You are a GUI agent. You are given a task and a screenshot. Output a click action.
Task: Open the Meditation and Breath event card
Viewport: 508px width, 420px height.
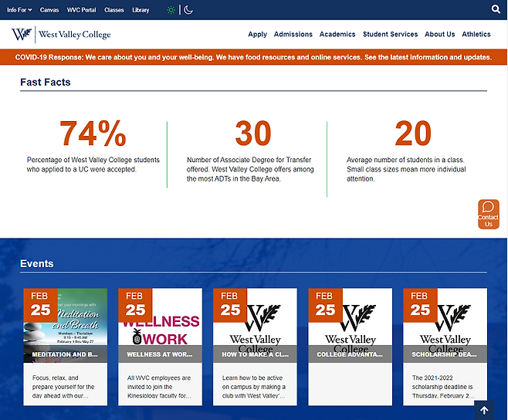(x=65, y=347)
